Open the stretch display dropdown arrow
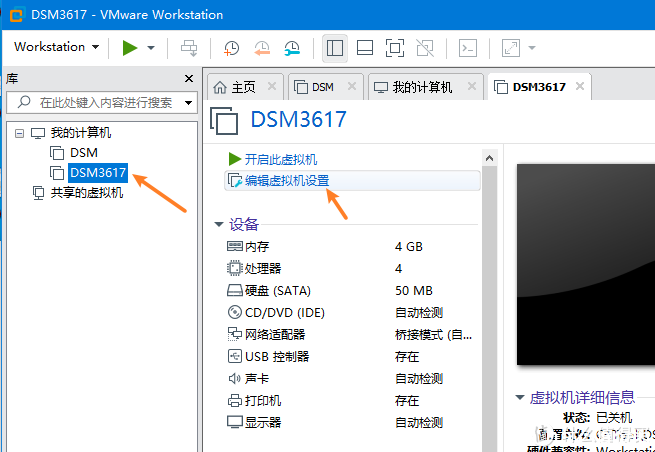 (532, 48)
